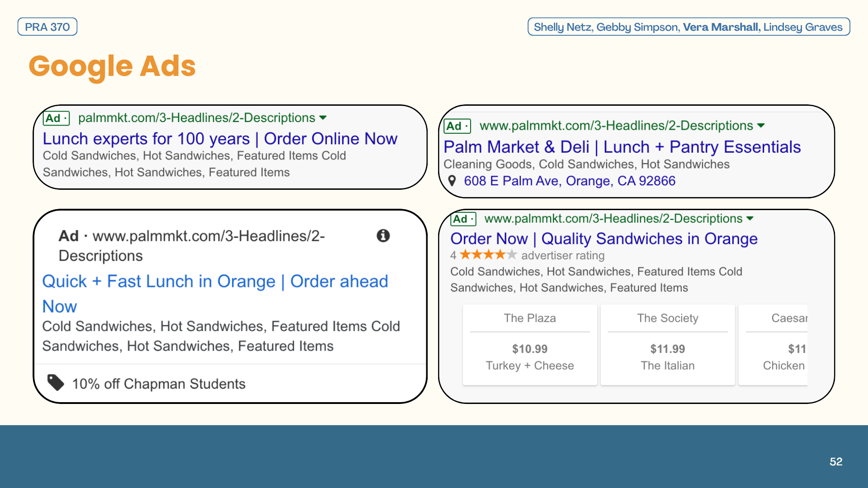The image size is (868, 488).
Task: Click the Ad badge on the Lunch experts ad
Action: tap(57, 118)
